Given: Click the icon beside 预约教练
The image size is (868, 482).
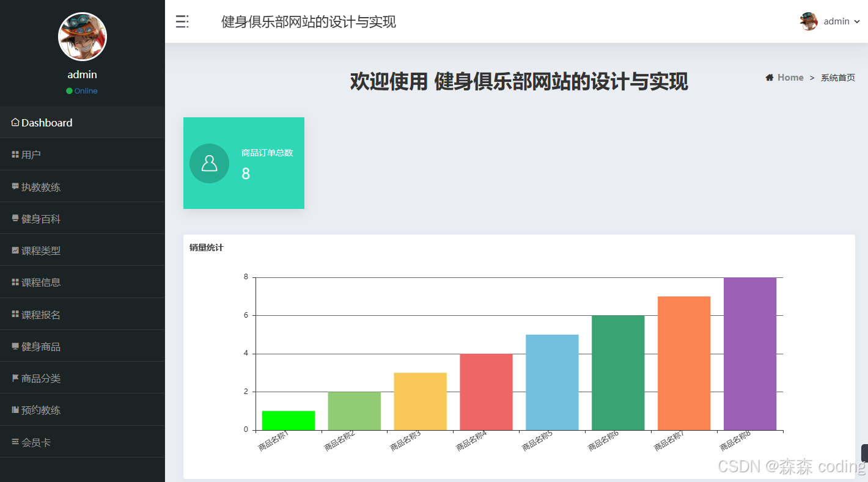Looking at the screenshot, I should 15,410.
